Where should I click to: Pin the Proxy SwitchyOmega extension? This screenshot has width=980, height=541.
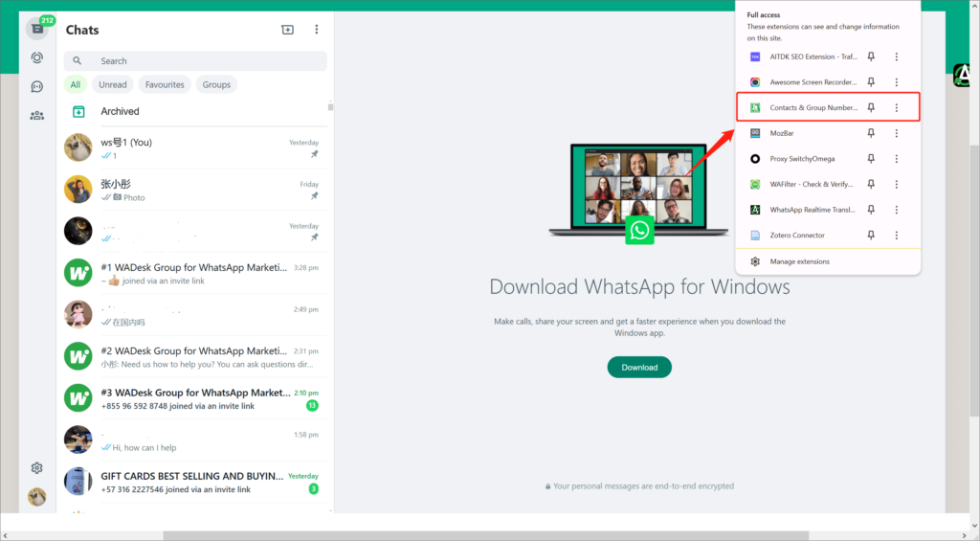(871, 159)
